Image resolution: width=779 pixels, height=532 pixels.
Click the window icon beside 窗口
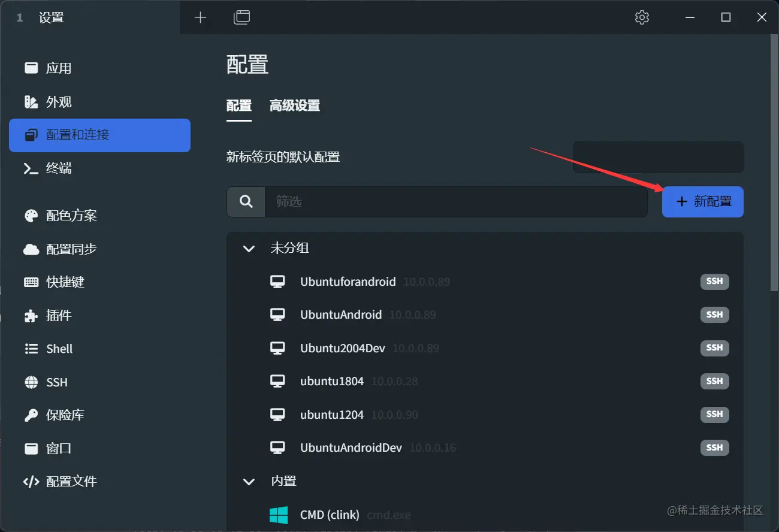point(31,448)
